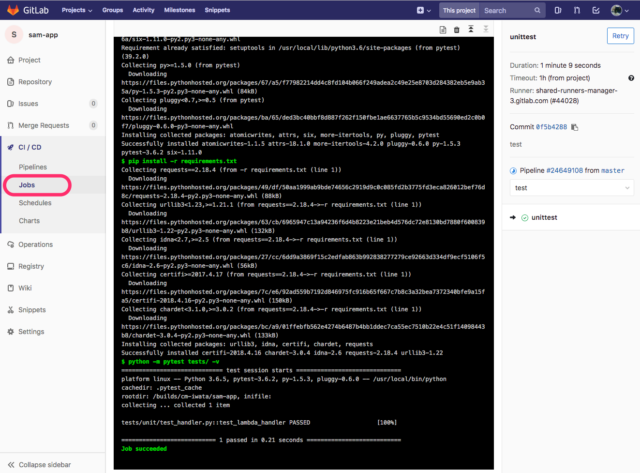Open the issues icon in top bar

coord(558,11)
